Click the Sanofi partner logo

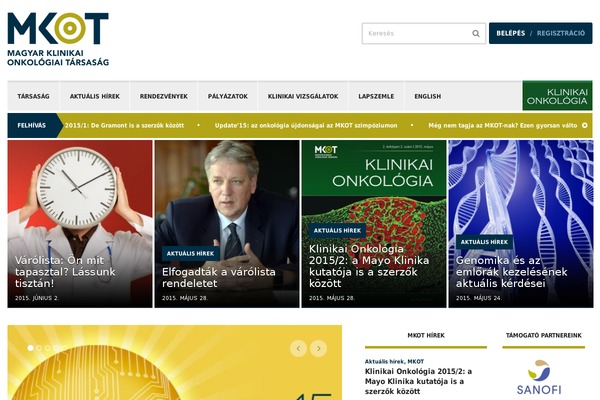pyautogui.click(x=539, y=377)
